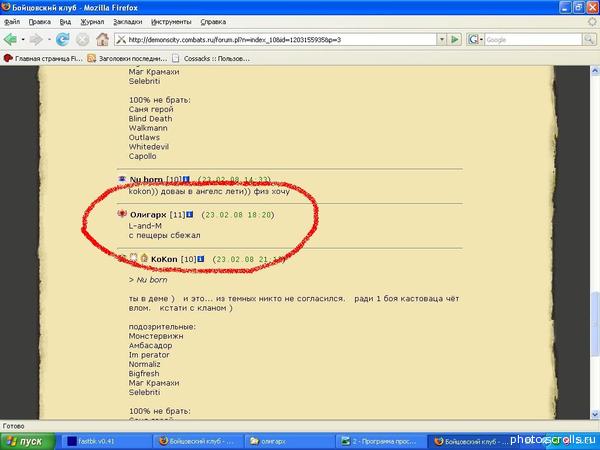Open the Back history dropdown arrow

tap(23, 39)
